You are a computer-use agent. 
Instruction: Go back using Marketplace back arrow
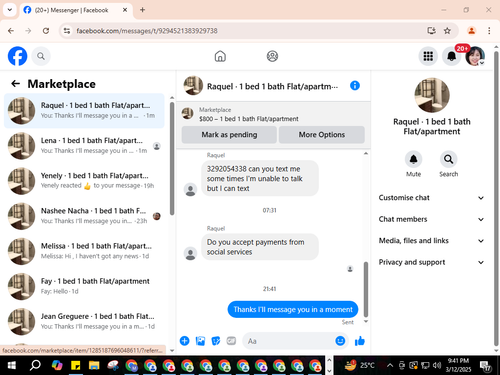(16, 84)
